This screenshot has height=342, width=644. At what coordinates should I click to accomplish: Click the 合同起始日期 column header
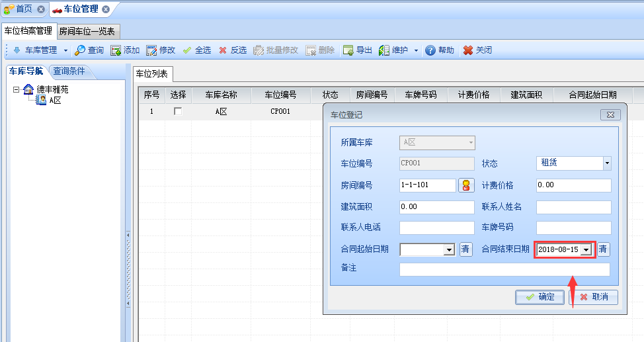click(x=592, y=95)
